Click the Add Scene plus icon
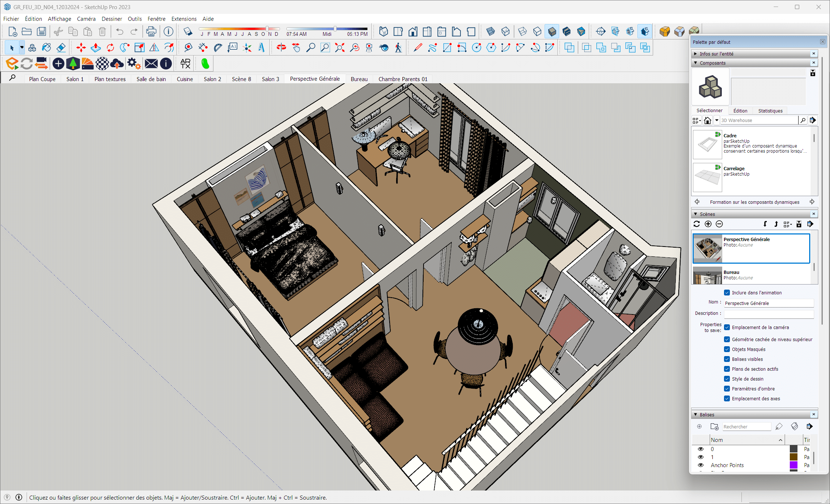 [x=708, y=224]
